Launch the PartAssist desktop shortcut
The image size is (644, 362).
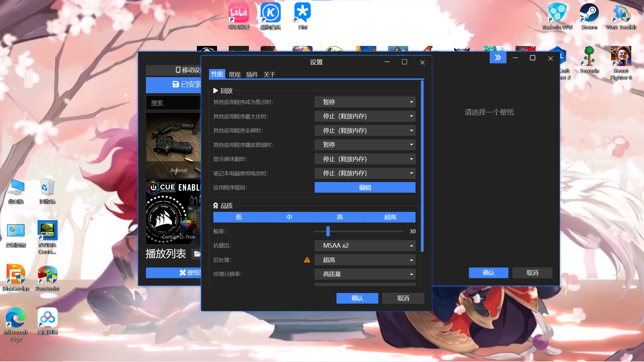47,278
